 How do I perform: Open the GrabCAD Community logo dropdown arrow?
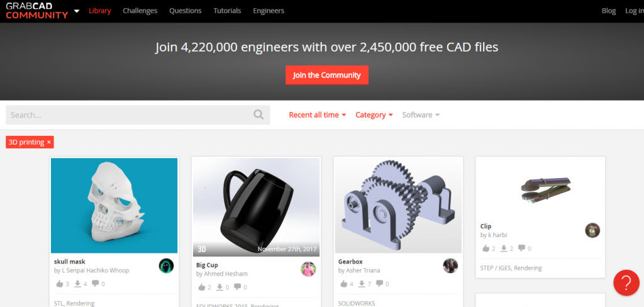77,11
